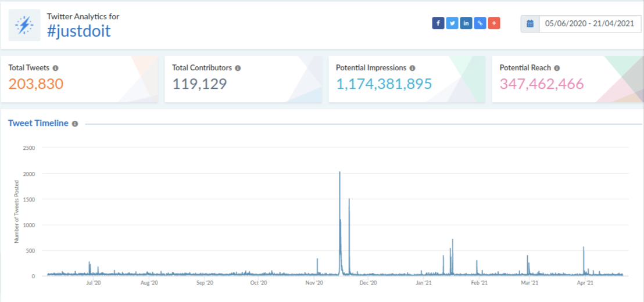The height and width of the screenshot is (302, 644).
Task: Click the Aug '20 axis label
Action: (149, 283)
